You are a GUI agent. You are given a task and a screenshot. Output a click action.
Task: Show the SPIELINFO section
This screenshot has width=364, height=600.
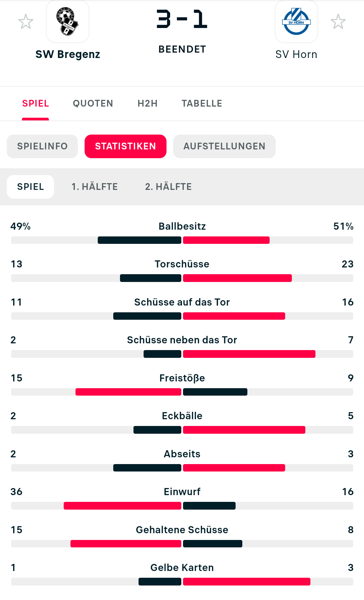(42, 146)
